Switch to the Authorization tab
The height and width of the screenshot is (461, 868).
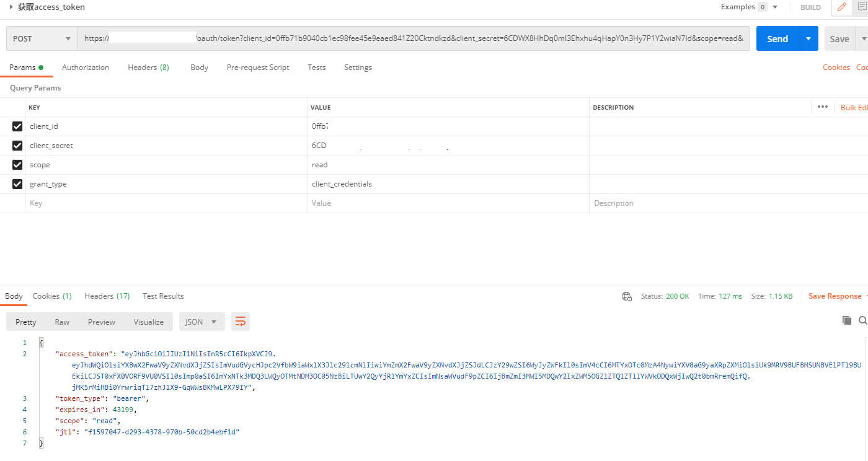[86, 68]
